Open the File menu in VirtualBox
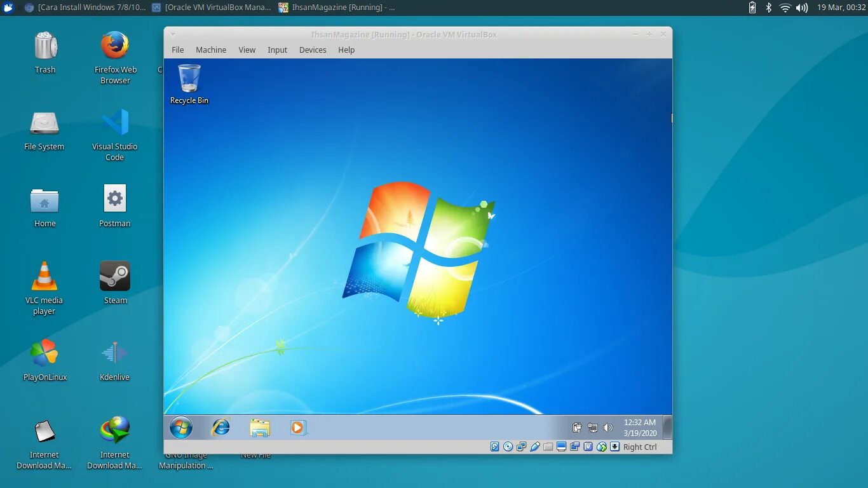Viewport: 868px width, 488px height. click(178, 50)
